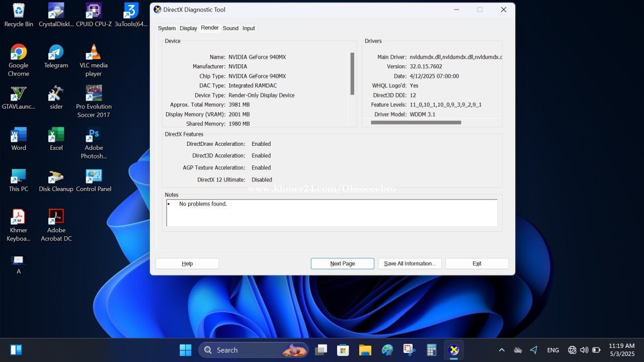Select the Render tab
The height and width of the screenshot is (362, 644).
tap(210, 28)
